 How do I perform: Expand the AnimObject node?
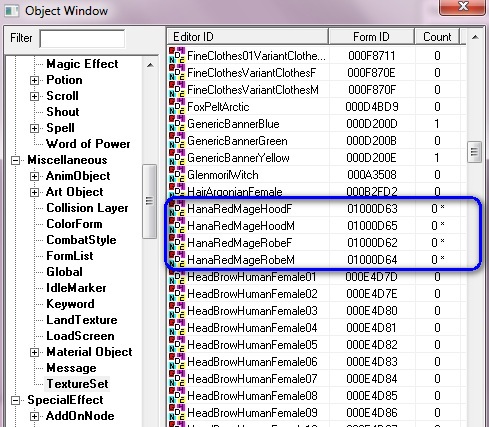(x=34, y=176)
